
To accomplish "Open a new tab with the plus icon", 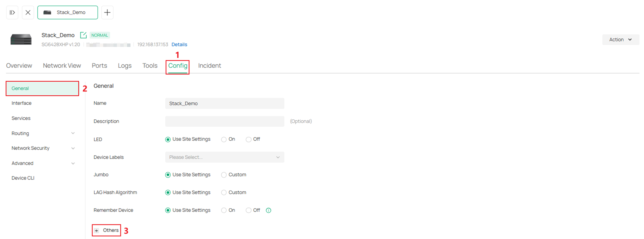I will pyautogui.click(x=107, y=12).
